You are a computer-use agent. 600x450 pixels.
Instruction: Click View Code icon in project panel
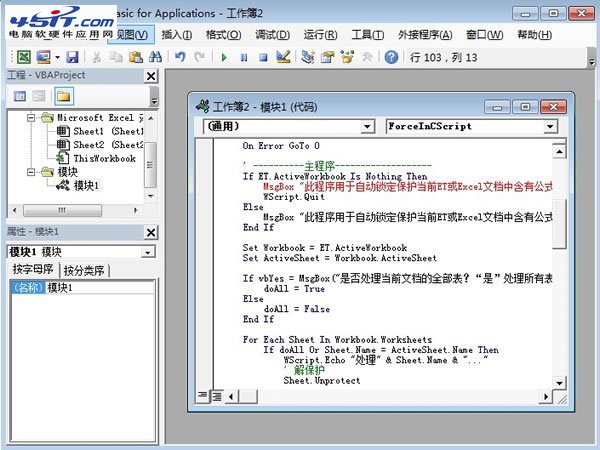coord(20,96)
